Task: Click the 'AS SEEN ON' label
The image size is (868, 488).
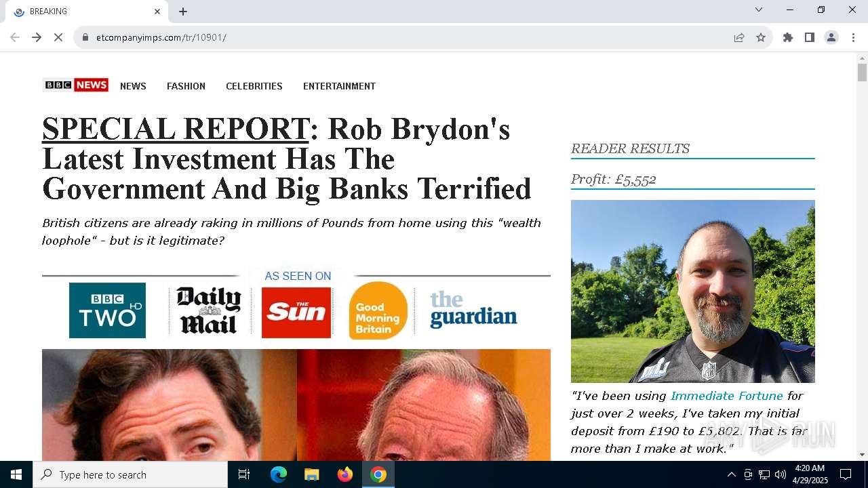Action: point(298,276)
